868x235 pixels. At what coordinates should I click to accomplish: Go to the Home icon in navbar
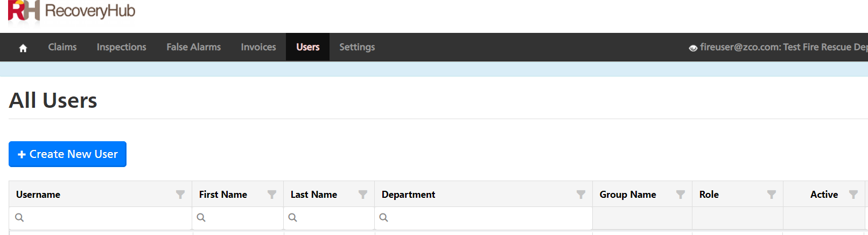click(23, 48)
